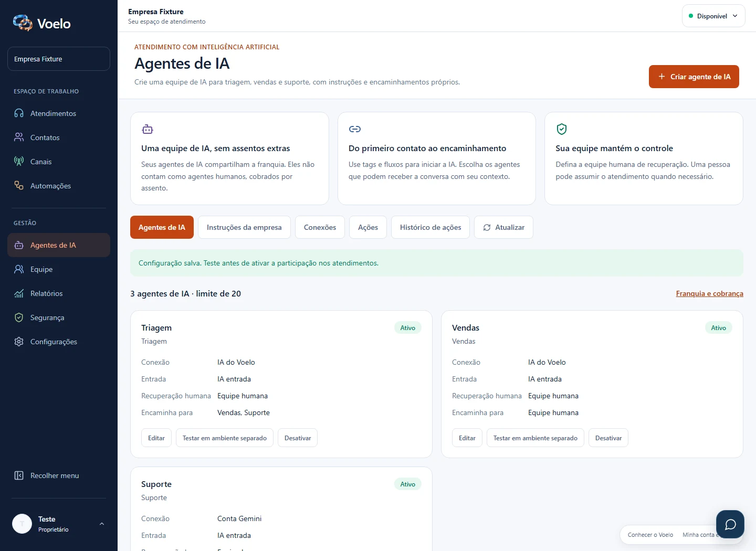
Task: Open the Disponível status dropdown
Action: point(713,16)
